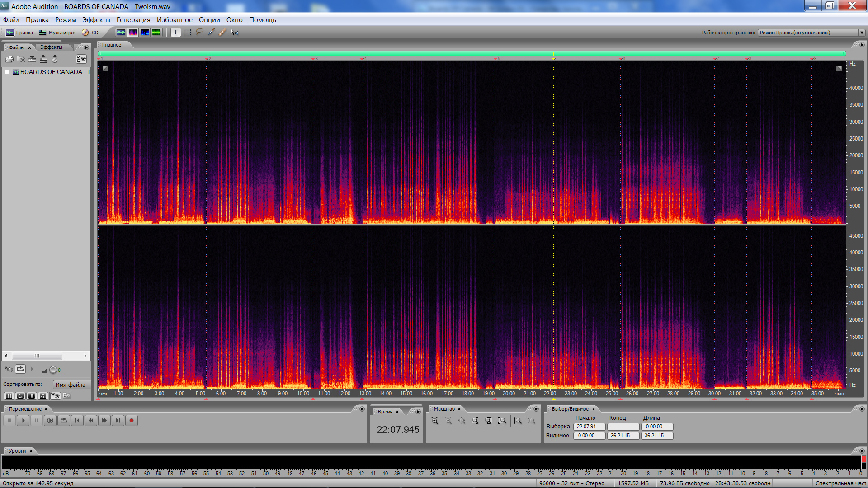Image resolution: width=868 pixels, height=488 pixels.
Task: Switch to the Waveform display view
Action: click(121, 33)
